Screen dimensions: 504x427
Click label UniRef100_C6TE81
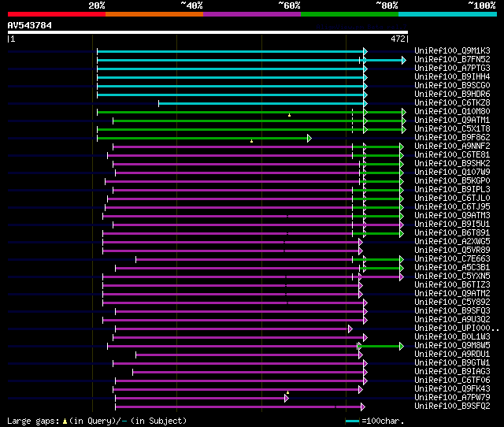(x=452, y=155)
